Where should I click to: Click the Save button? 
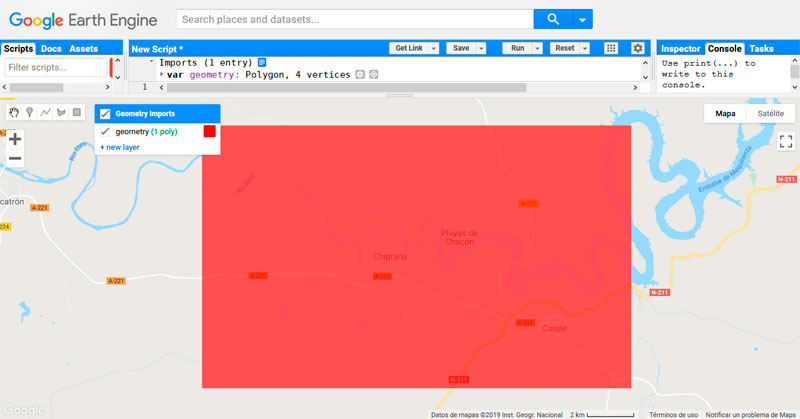coord(461,48)
